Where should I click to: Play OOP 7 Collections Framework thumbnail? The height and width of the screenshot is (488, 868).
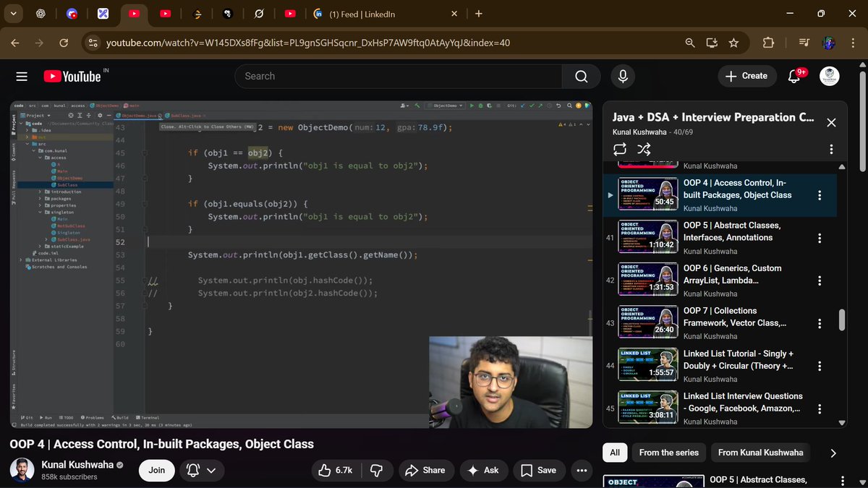(x=647, y=322)
